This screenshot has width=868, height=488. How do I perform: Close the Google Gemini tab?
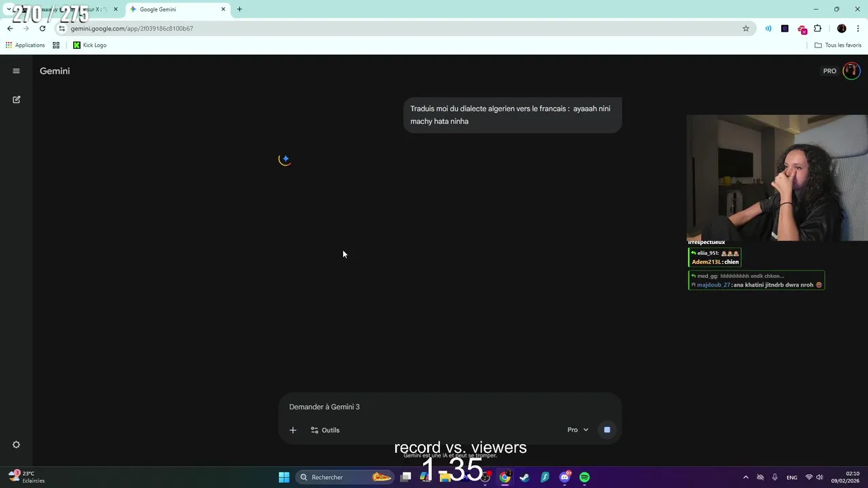(223, 9)
